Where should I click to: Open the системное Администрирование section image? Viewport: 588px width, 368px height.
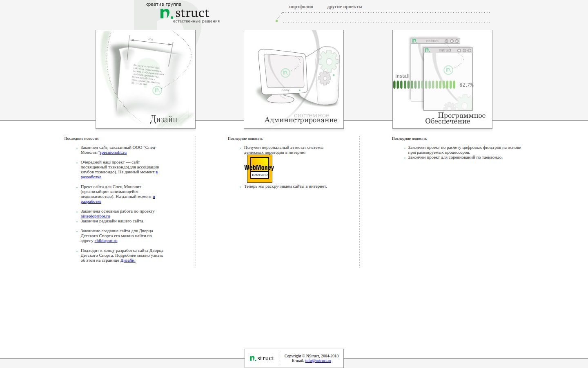pos(294,79)
